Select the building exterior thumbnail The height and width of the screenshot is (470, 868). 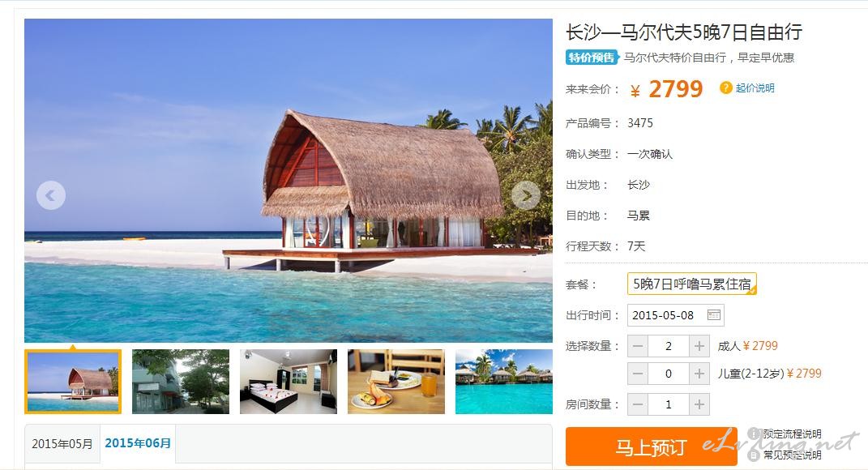pyautogui.click(x=181, y=382)
